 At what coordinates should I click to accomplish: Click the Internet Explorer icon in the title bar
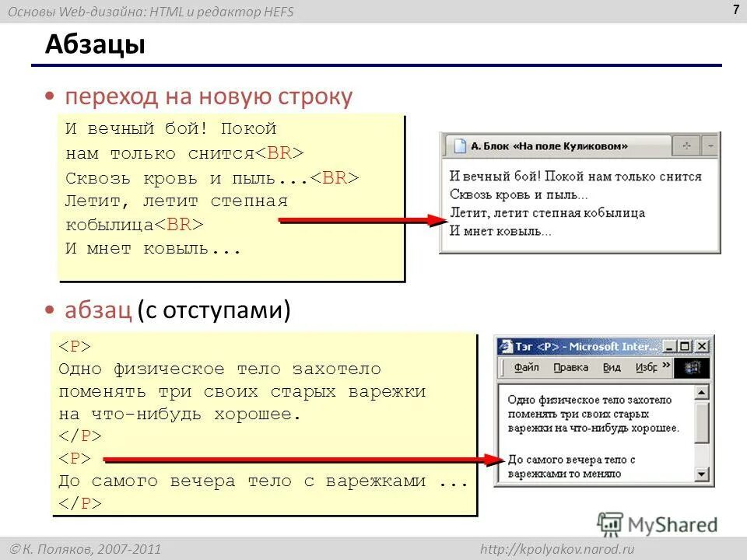pyautogui.click(x=505, y=346)
